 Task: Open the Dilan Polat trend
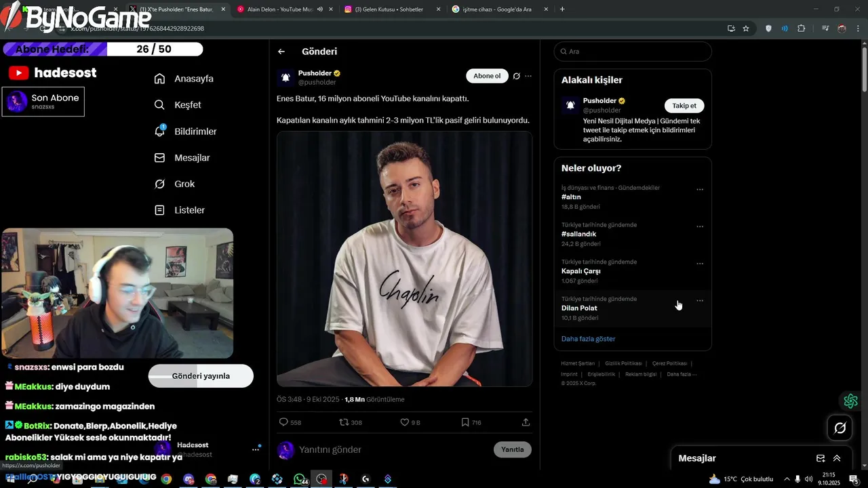tap(633, 308)
